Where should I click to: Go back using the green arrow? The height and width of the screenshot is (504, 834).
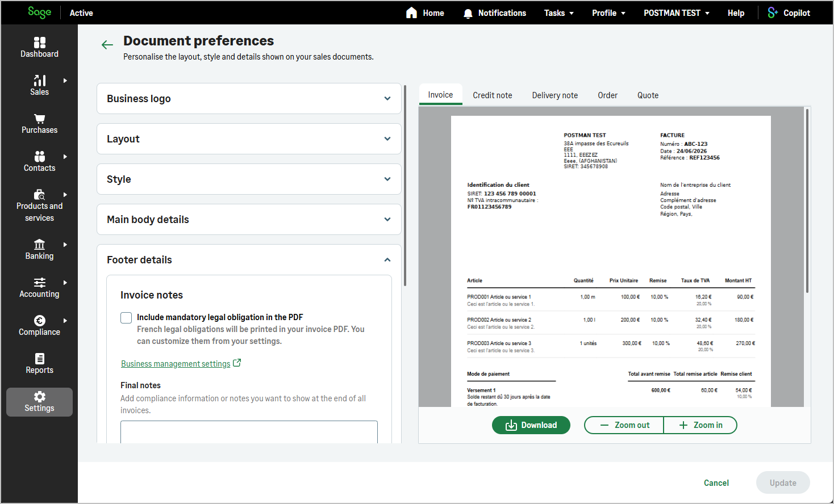coord(107,45)
